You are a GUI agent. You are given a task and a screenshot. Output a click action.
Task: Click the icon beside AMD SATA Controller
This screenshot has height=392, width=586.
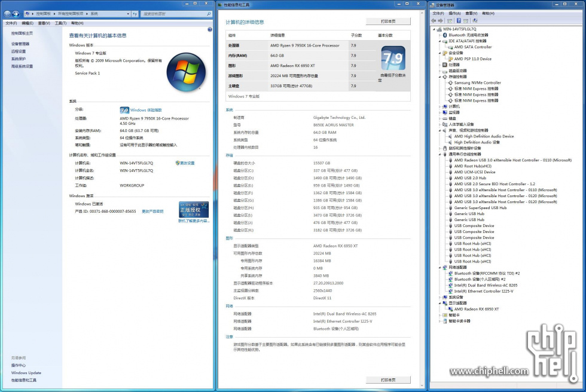point(450,47)
